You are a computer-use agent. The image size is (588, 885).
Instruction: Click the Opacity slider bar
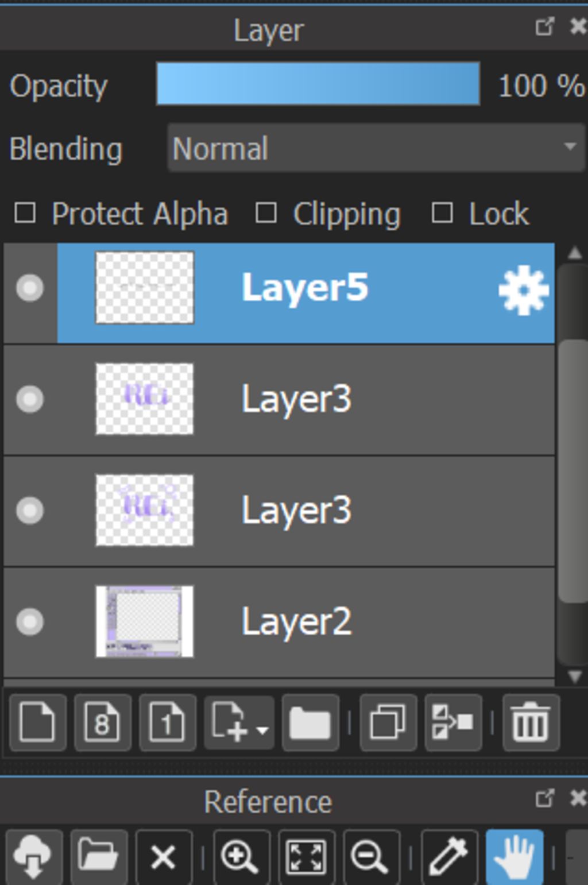(x=318, y=84)
